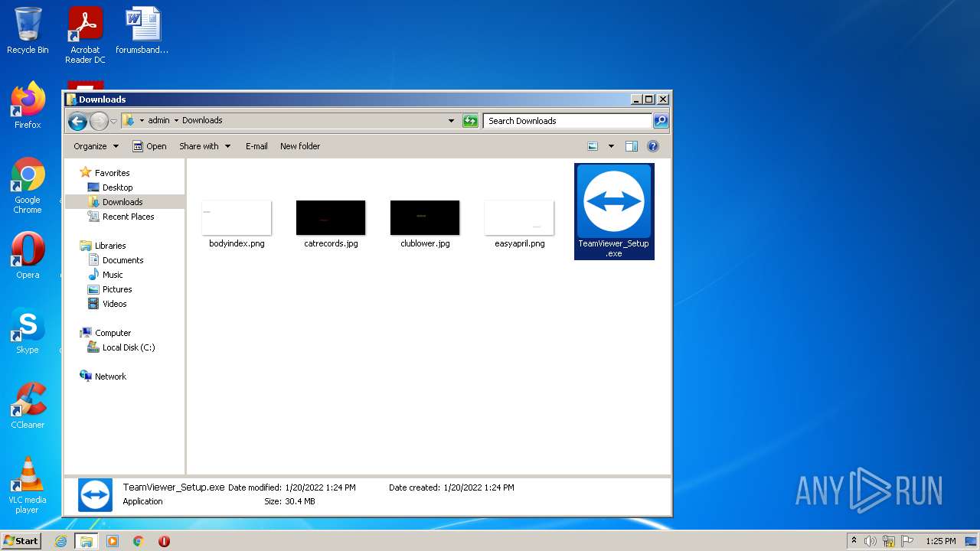Open the Organize menu
The image size is (980, 551).
[x=96, y=146]
